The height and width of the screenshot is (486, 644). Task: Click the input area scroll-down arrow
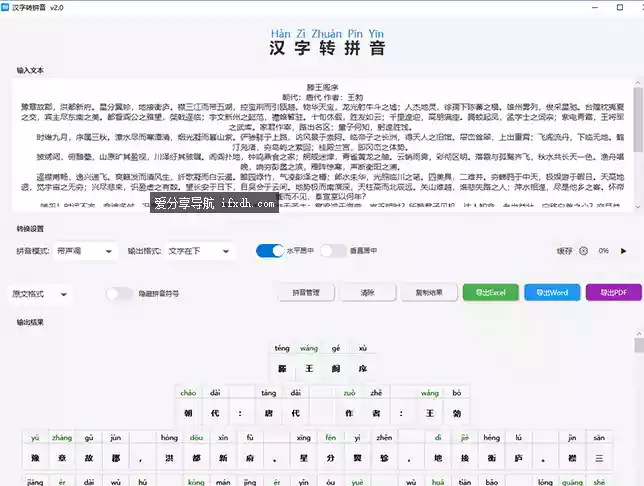tap(638, 207)
